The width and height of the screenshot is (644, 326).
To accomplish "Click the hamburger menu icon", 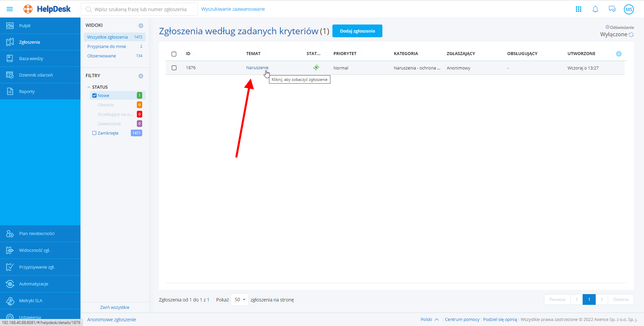I will pos(10,9).
